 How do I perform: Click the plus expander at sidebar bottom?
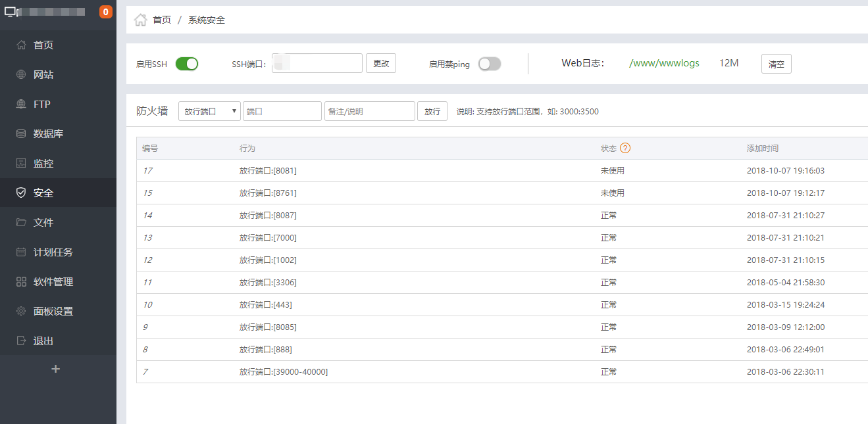[56, 369]
